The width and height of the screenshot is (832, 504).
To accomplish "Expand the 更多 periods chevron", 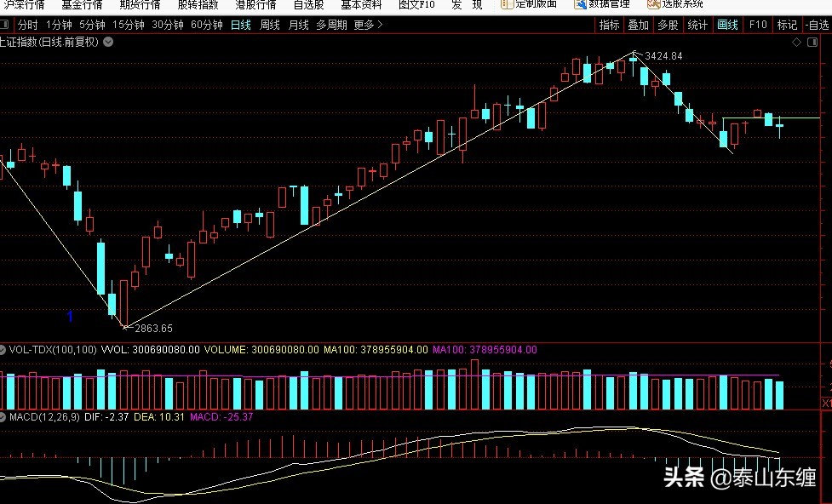I will click(x=380, y=25).
